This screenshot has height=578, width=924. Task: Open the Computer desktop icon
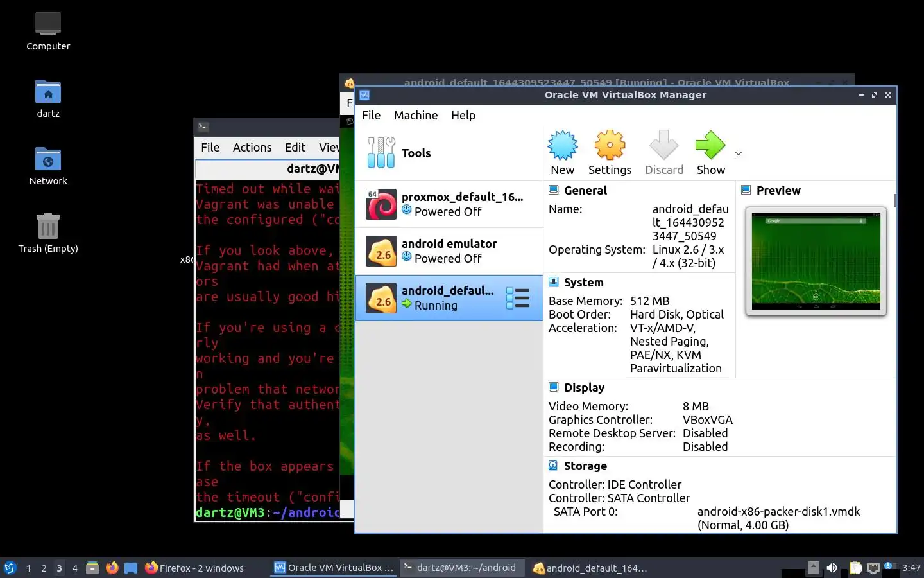[x=48, y=31]
